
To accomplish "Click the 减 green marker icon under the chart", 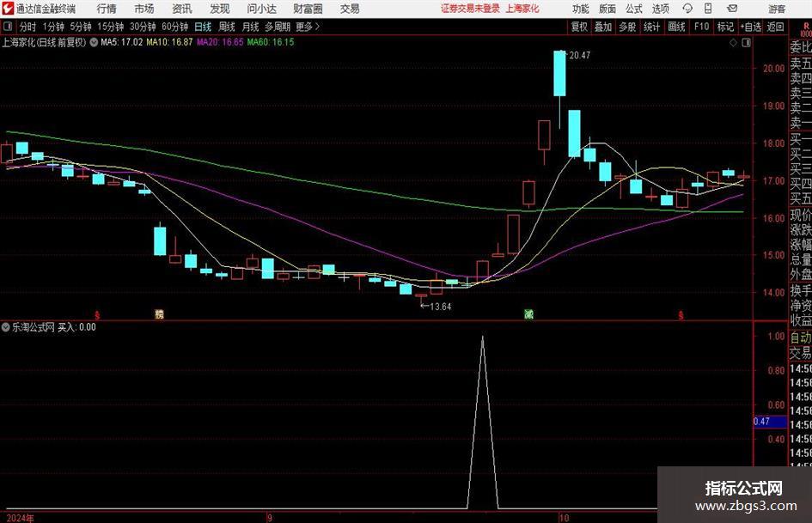I will click(x=528, y=313).
